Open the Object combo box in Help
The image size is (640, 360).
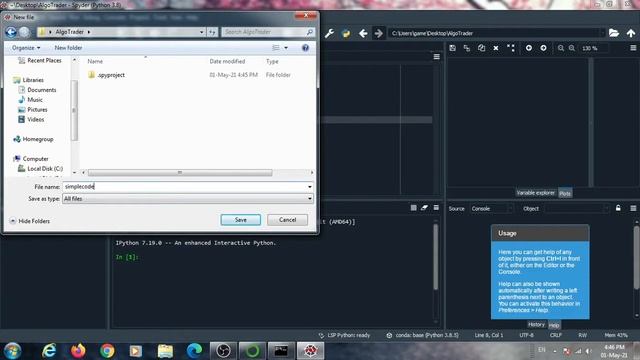(577, 209)
